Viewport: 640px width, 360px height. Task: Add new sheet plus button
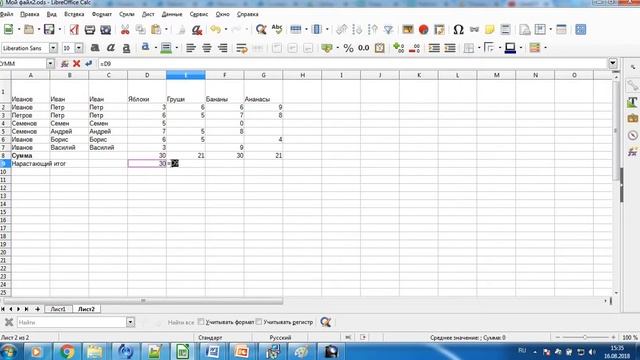(x=38, y=309)
